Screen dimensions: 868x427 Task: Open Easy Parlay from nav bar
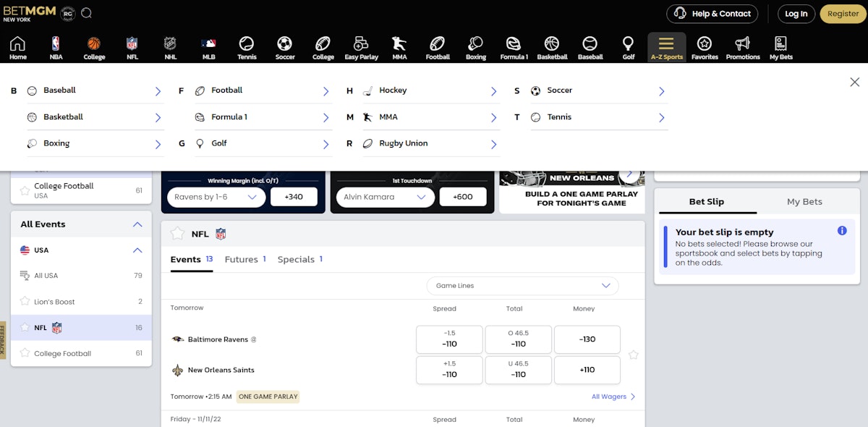click(361, 48)
